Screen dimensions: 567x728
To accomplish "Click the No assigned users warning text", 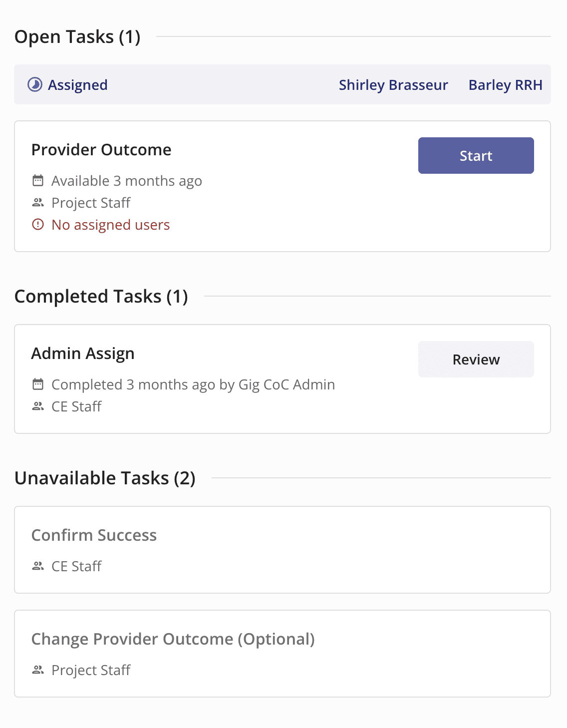I will click(x=110, y=225).
